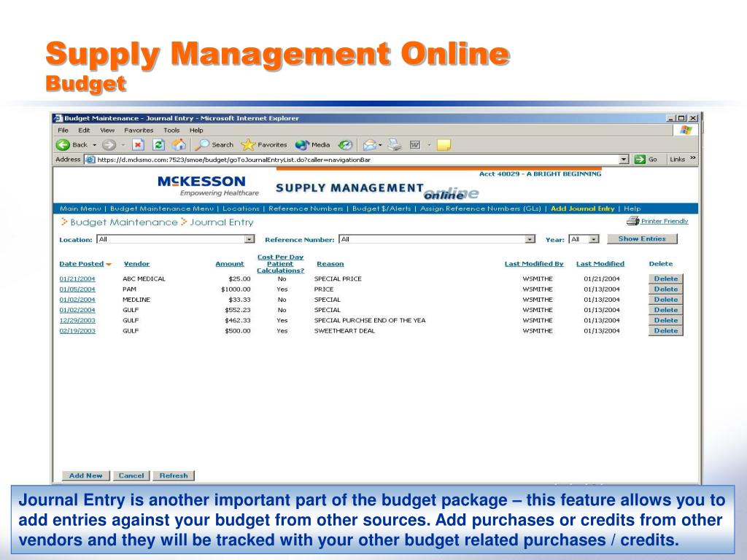Click the yellow note icon in toolbar
The width and height of the screenshot is (747, 560).
pos(444,145)
